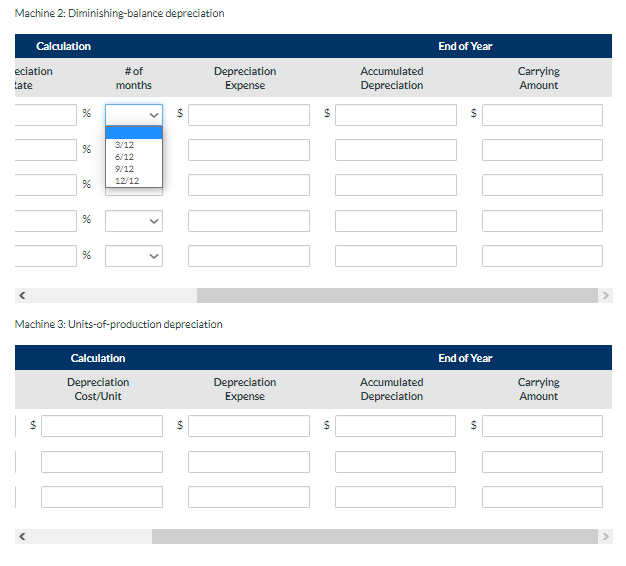Focus Machine 3 third-row Carrying Amount field
This screenshot has height=566, width=626.
542,497
